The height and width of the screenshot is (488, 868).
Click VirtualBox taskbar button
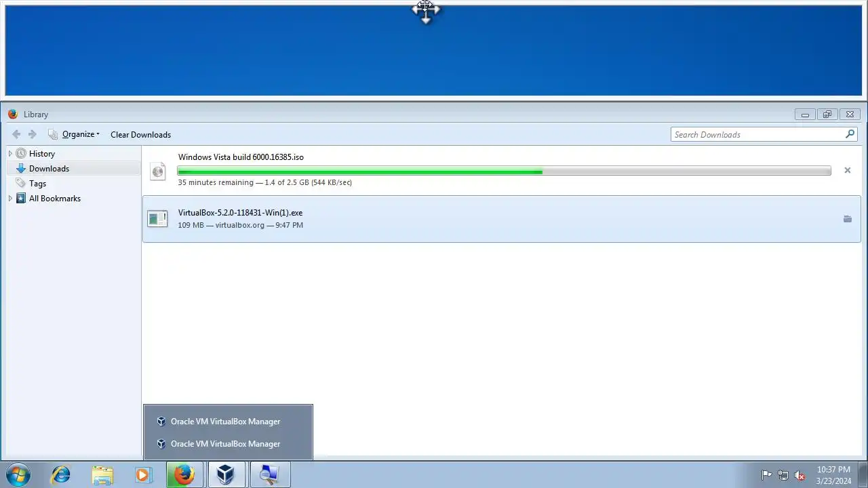click(x=226, y=474)
